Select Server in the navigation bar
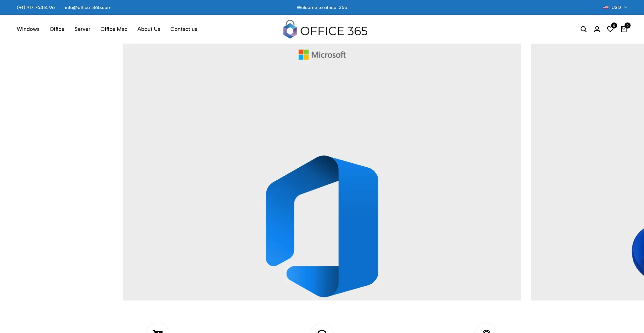 [82, 29]
